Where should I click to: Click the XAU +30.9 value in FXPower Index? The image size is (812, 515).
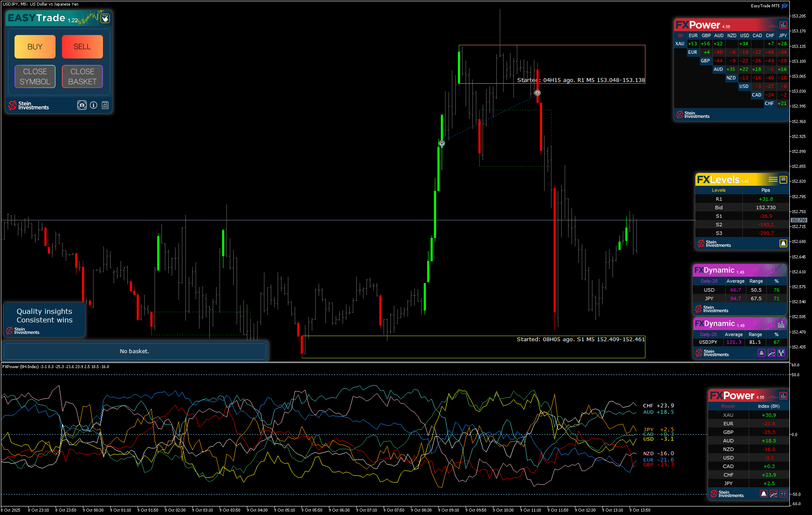point(769,415)
